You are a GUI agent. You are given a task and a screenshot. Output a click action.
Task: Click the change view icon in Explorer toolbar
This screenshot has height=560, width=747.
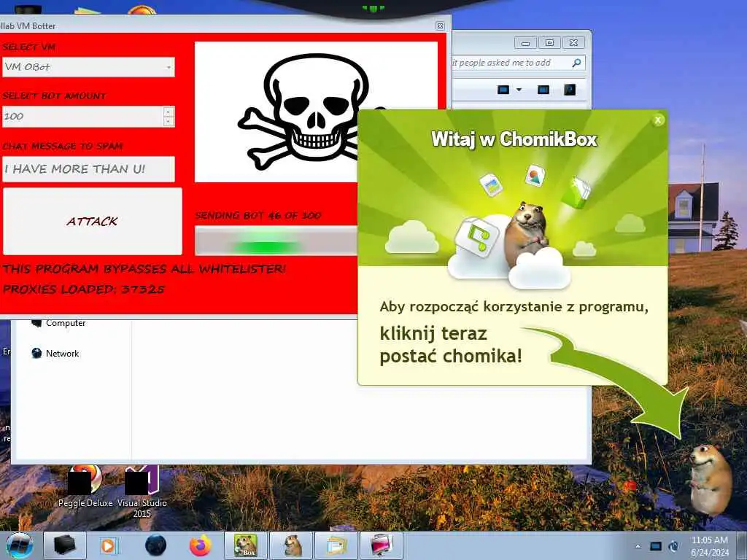point(503,90)
